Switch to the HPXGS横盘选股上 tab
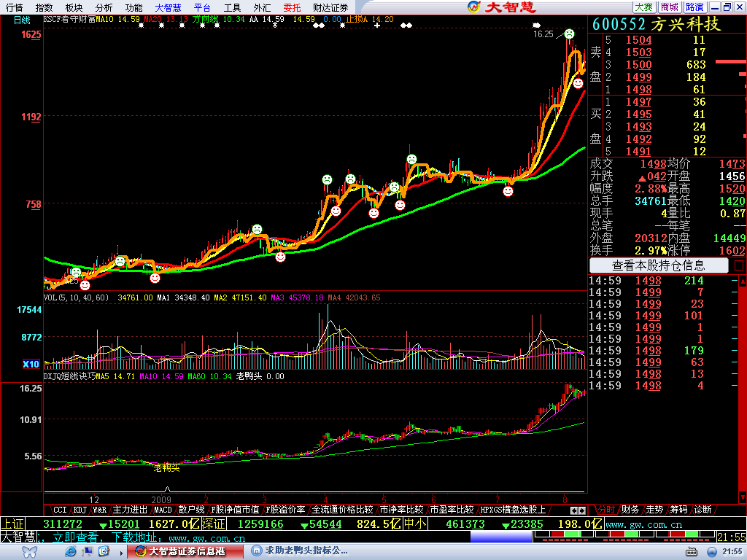747x560 pixels. point(513,510)
